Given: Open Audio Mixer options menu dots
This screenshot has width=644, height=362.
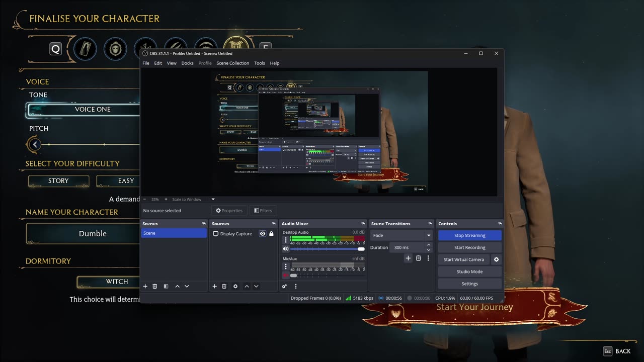Looking at the screenshot, I should pyautogui.click(x=295, y=286).
